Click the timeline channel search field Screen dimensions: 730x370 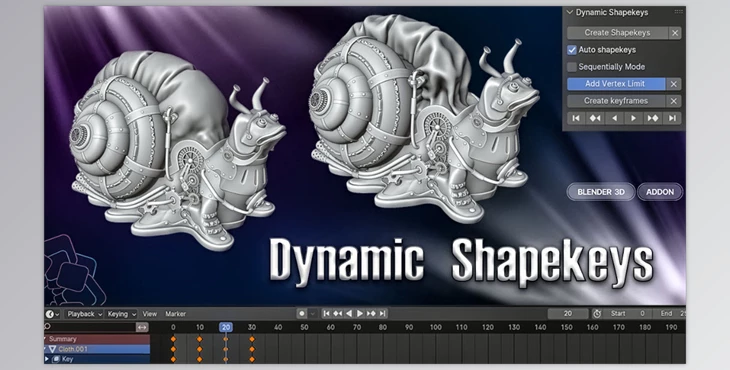point(90,327)
